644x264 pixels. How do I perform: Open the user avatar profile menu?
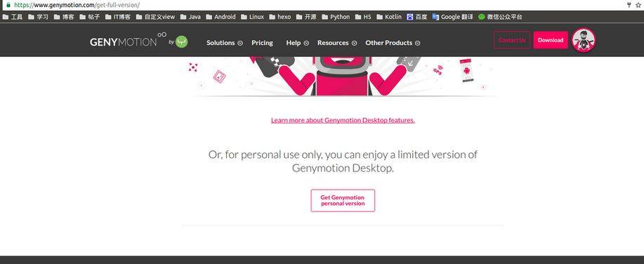tap(583, 40)
